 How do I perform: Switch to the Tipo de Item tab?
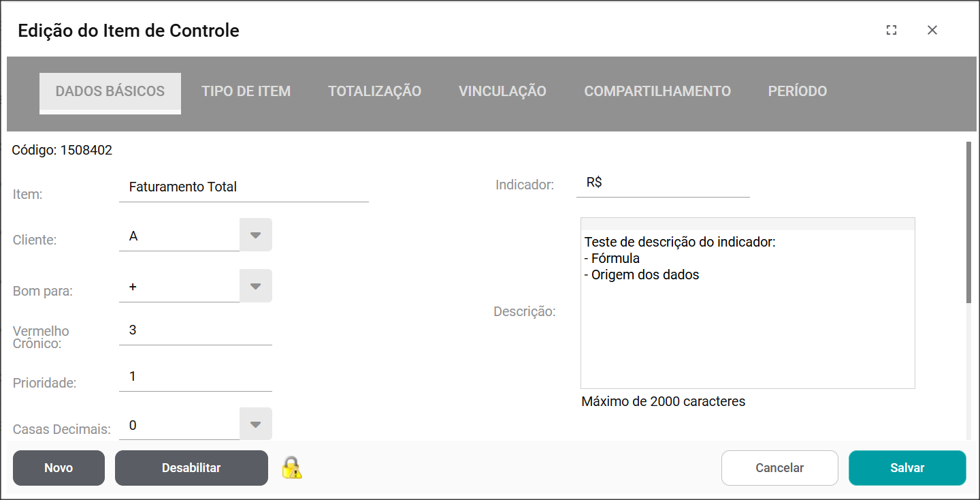pos(246,91)
